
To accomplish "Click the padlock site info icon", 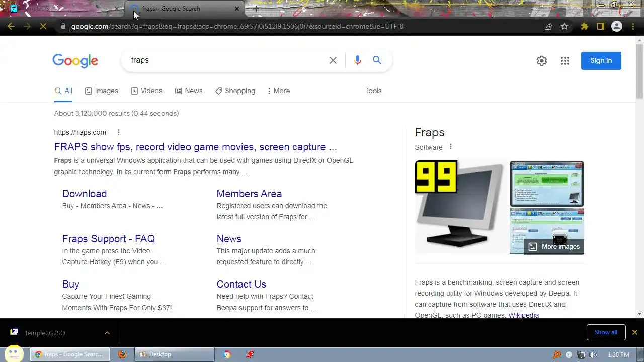I will click(63, 26).
